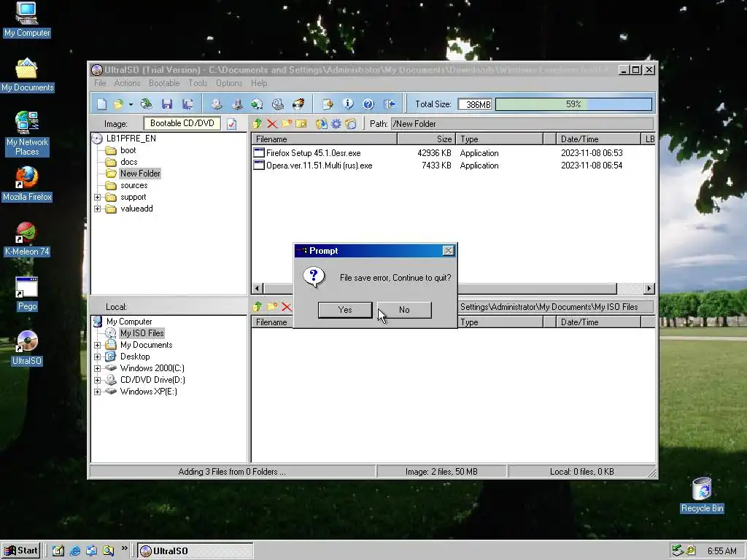The height and width of the screenshot is (560, 747).
Task: Click the Bootable CD/DVD image type box
Action: click(x=182, y=123)
